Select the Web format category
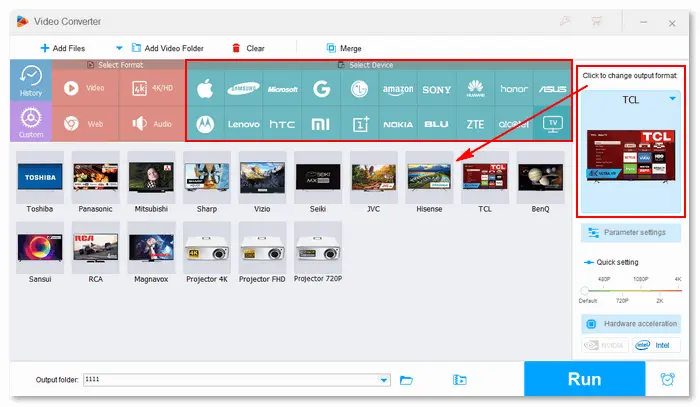700x407 pixels. 85,124
